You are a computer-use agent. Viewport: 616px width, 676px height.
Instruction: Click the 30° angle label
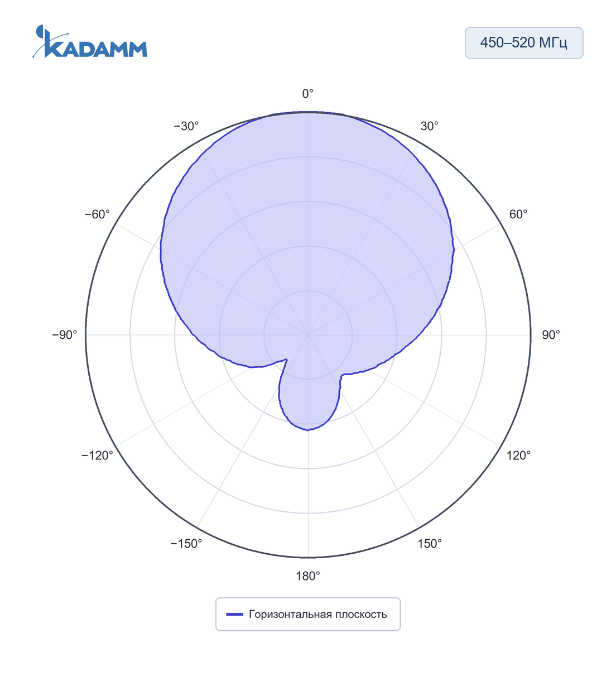430,126
